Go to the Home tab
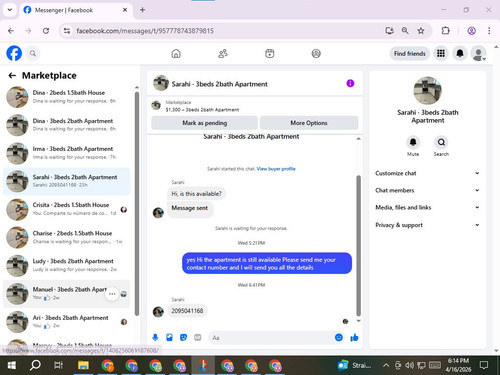 176,53
